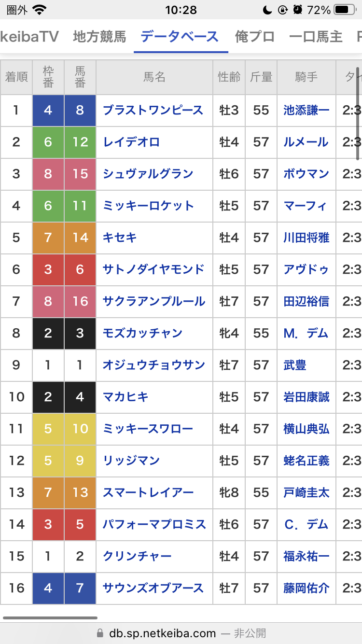This screenshot has height=644, width=362.
Task: View horse シュヴァルグラン profile
Action: (148, 174)
